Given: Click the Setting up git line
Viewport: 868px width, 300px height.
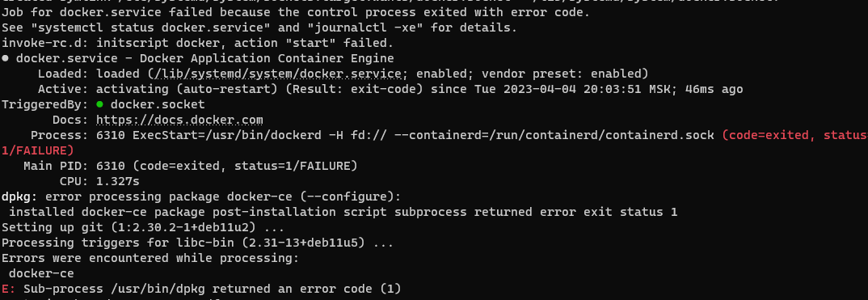Looking at the screenshot, I should click(x=143, y=227).
